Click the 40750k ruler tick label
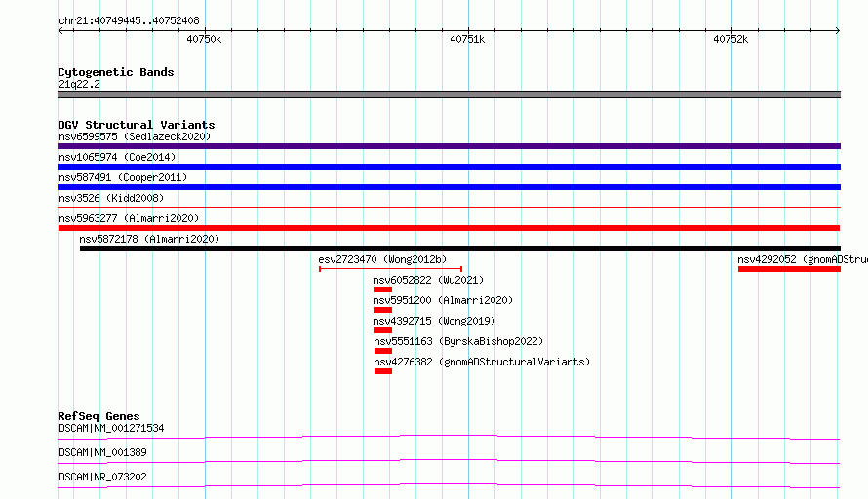The height and width of the screenshot is (499, 868). (204, 39)
